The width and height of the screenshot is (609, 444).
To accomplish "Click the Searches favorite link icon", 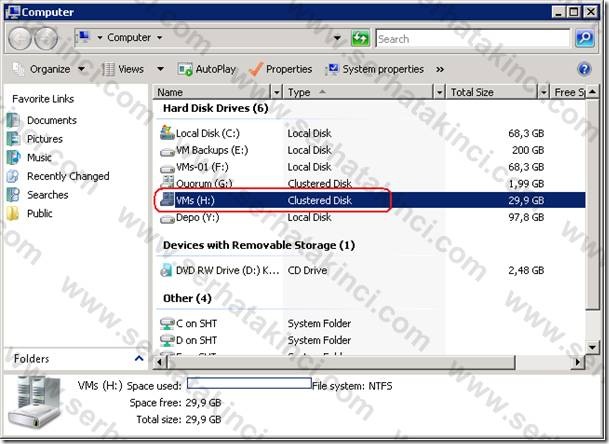I will (14, 195).
